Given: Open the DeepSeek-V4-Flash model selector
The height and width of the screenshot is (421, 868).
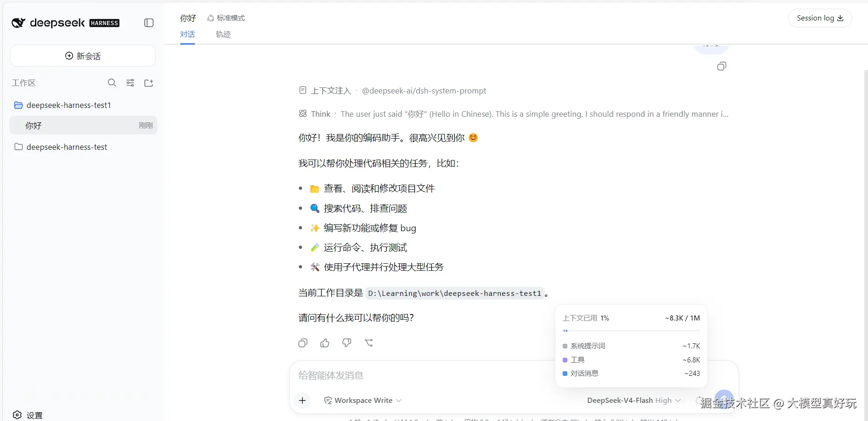Looking at the screenshot, I should point(634,401).
